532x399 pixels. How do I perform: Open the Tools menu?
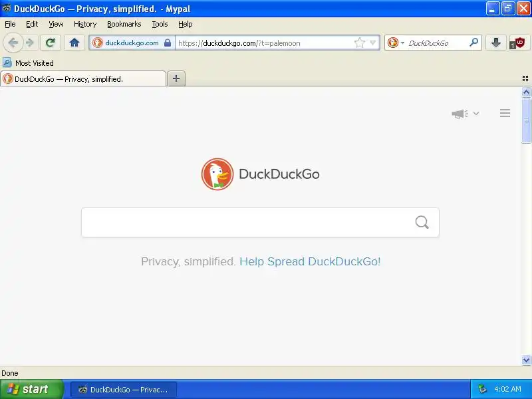click(x=160, y=24)
